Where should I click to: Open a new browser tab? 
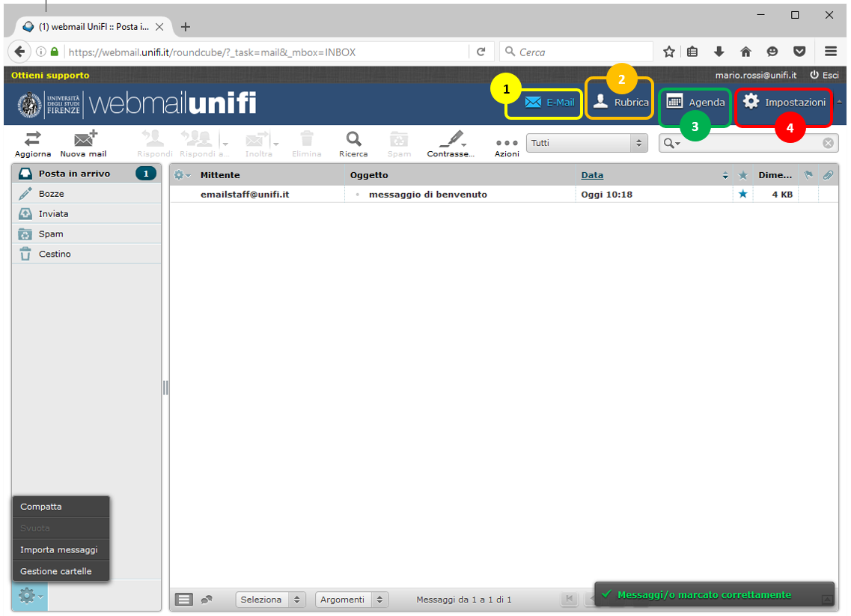coord(185,27)
